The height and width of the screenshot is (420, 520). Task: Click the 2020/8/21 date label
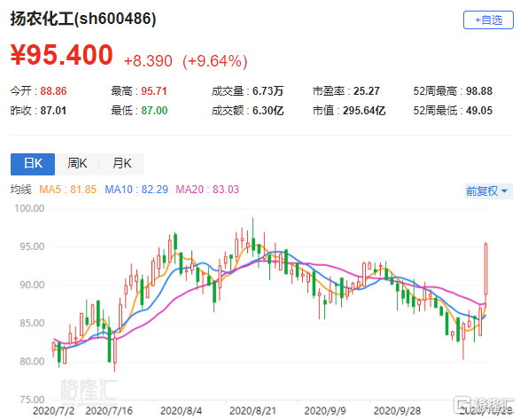(x=252, y=411)
